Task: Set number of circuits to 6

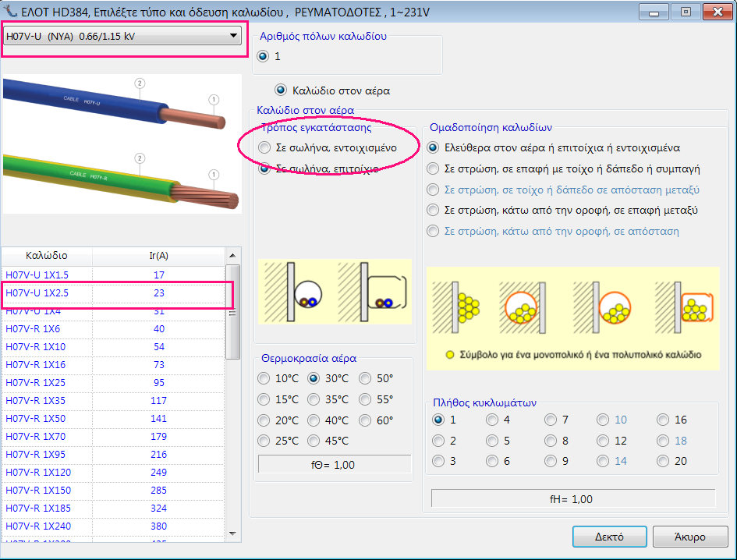Action: click(492, 461)
